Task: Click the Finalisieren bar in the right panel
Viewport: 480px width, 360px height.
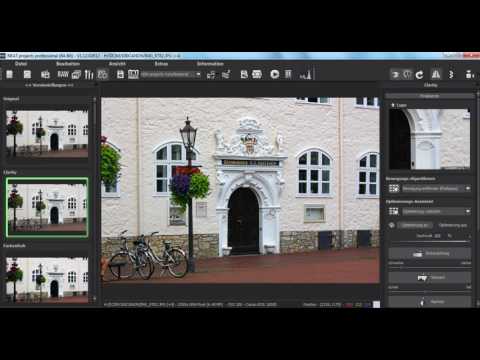Action: pyautogui.click(x=429, y=96)
